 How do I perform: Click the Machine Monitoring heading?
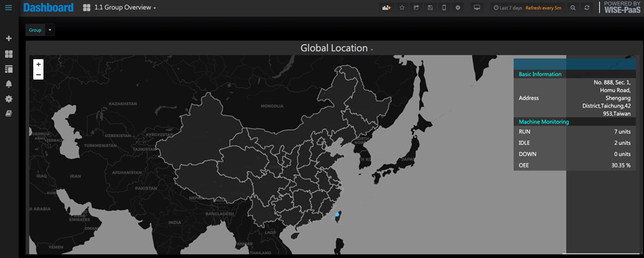[x=544, y=122]
